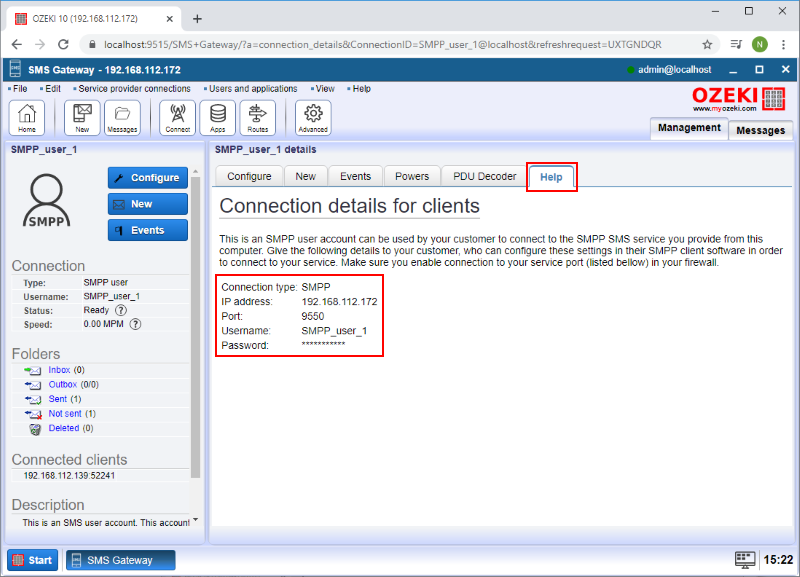Close the OZEKI 10 browser tab
Image resolution: width=800 pixels, height=577 pixels.
tap(170, 19)
